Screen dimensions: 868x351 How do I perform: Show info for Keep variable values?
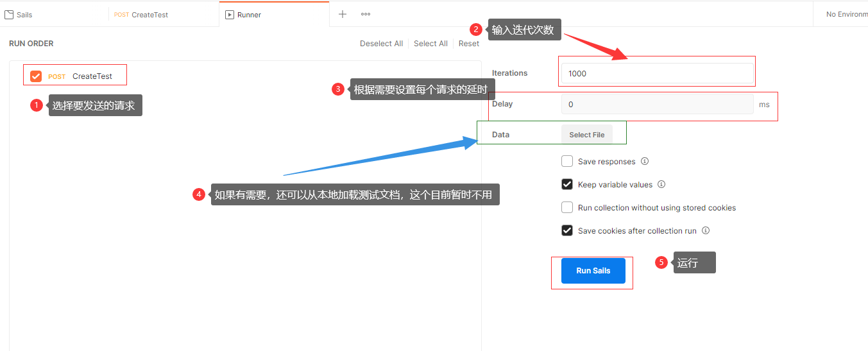click(x=661, y=184)
